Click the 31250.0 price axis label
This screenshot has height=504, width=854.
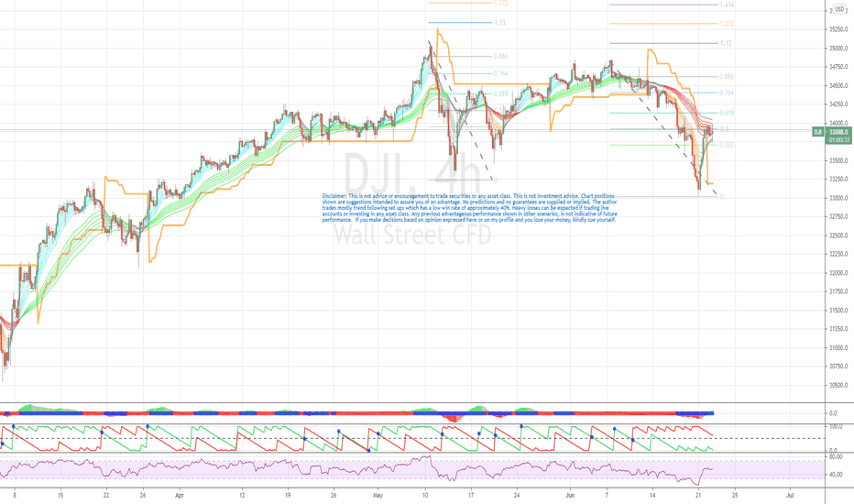[x=838, y=329]
